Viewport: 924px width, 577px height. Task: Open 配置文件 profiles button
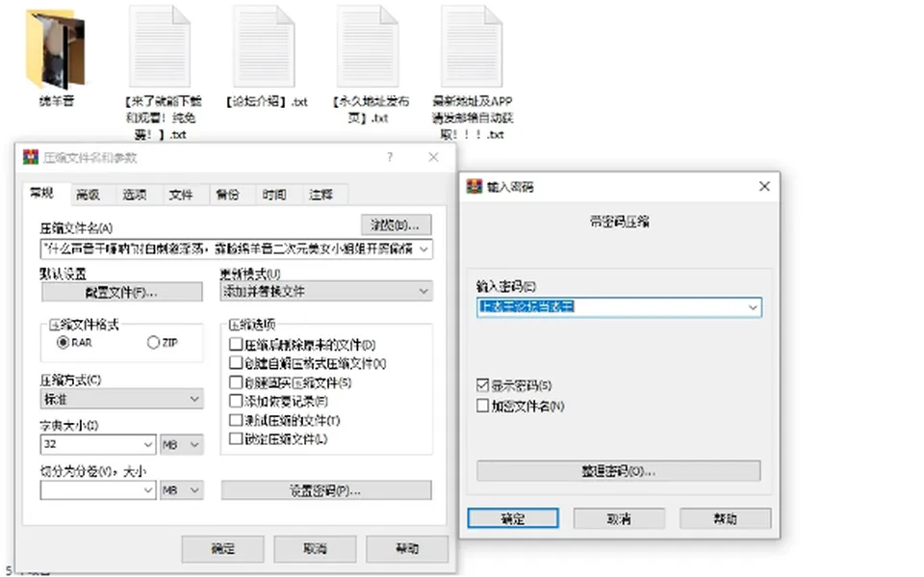tap(122, 292)
